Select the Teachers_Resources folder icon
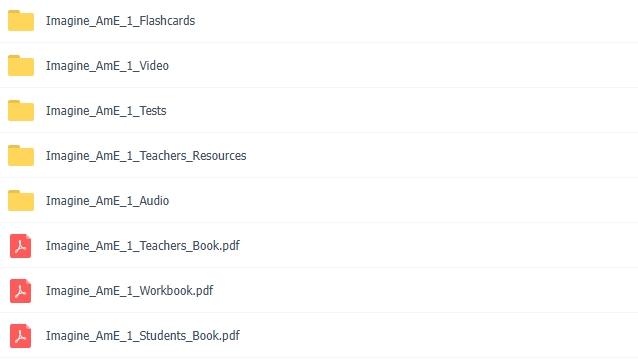638x361 pixels. [x=21, y=155]
